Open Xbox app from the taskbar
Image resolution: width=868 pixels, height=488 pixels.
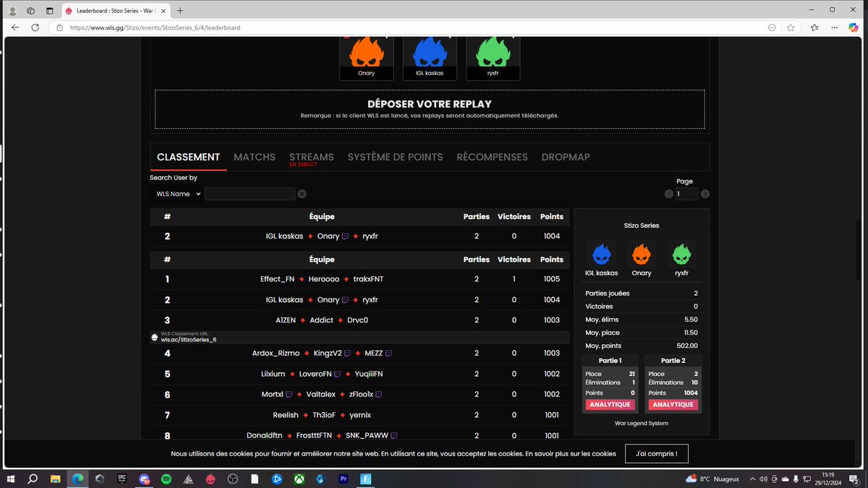[x=299, y=479]
